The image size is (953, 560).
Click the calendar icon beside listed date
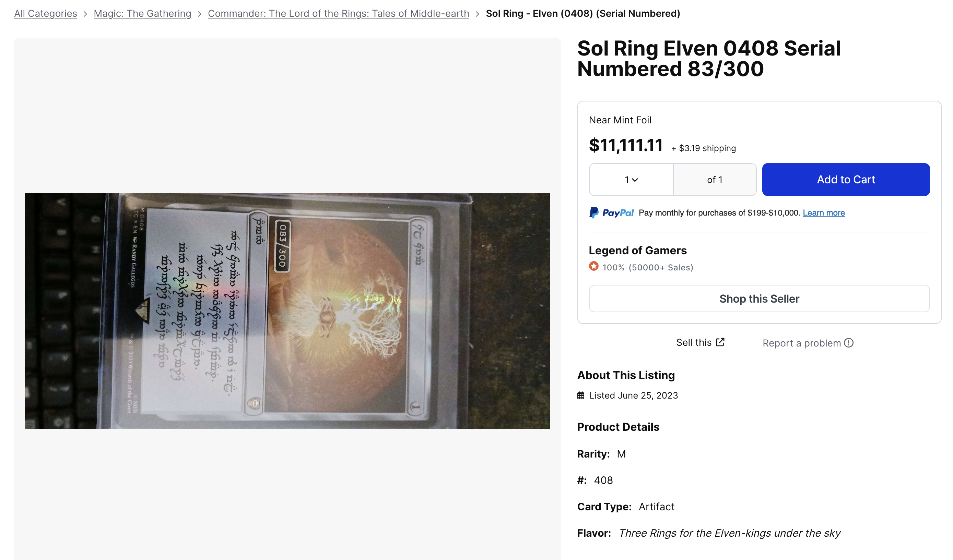coord(581,395)
